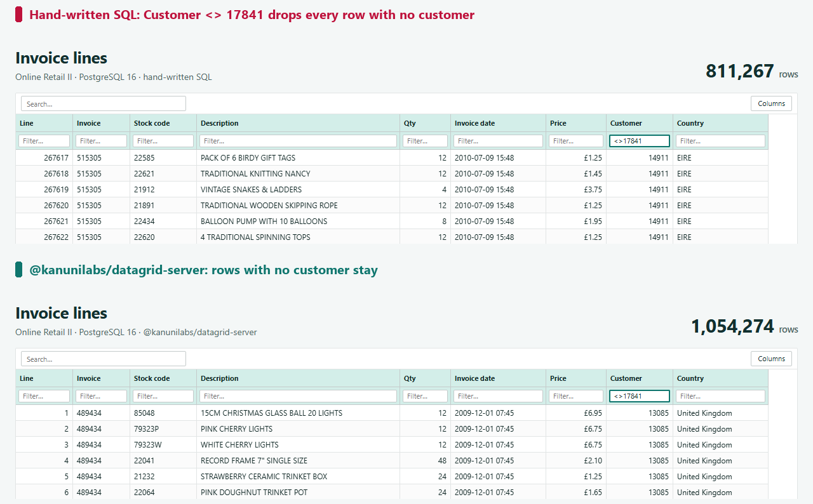This screenshot has width=813, height=504.
Task: Sort by Price header in datagrid-server grid
Action: 576,378
